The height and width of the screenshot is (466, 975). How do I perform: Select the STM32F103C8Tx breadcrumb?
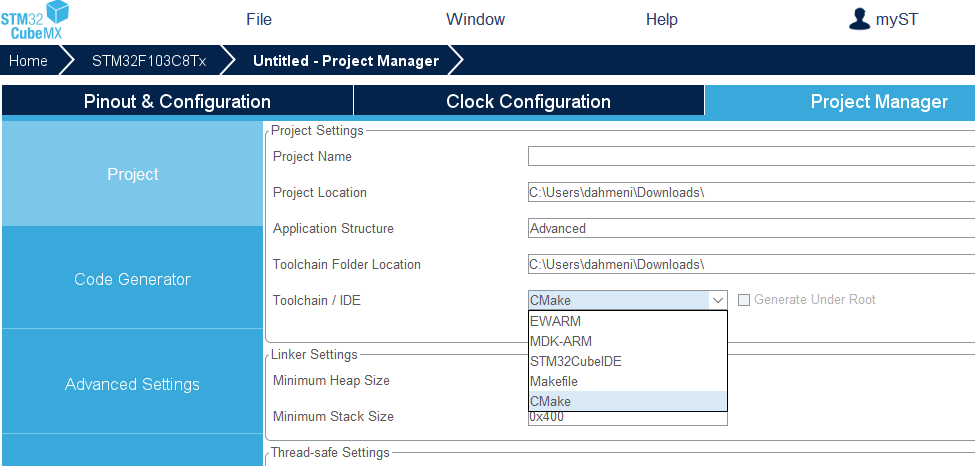click(x=149, y=61)
